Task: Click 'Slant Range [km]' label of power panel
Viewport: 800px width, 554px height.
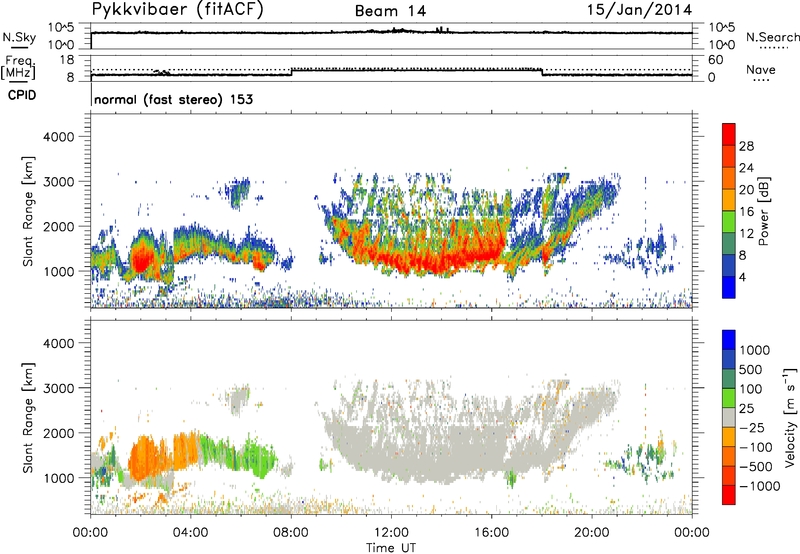Action: point(28,211)
